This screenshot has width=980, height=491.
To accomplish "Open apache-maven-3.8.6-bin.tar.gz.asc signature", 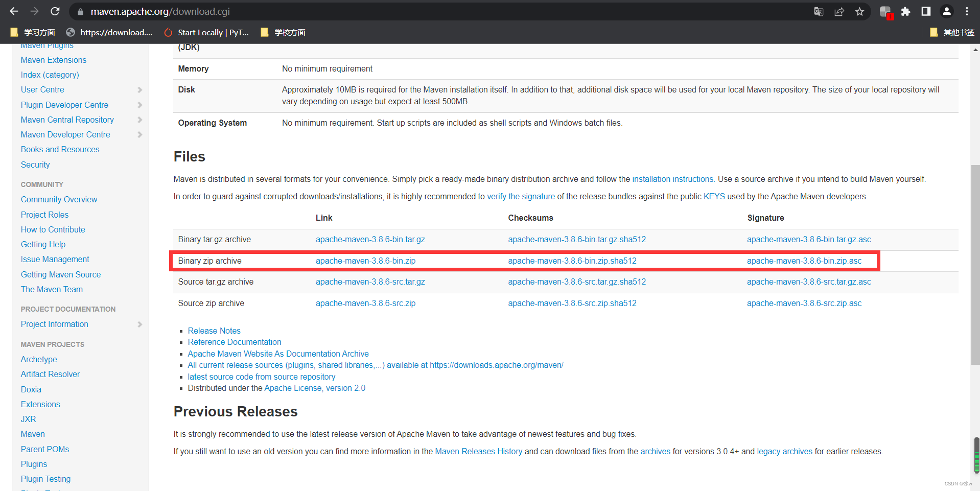I will (809, 239).
